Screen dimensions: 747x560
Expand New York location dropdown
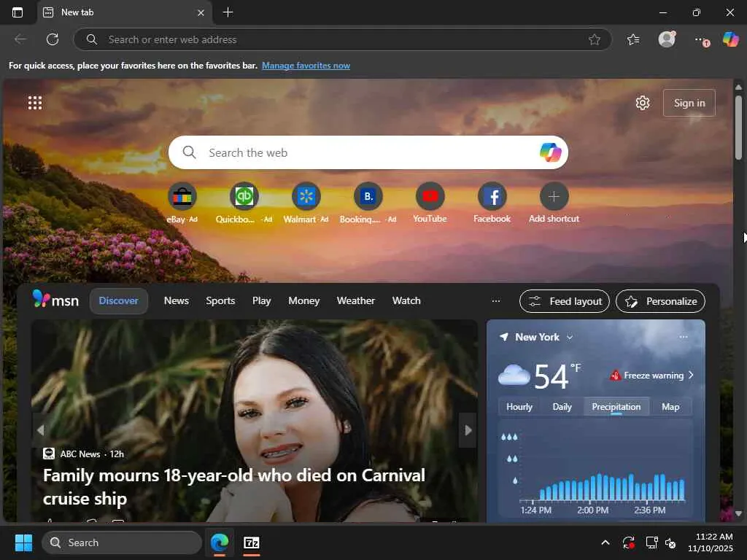click(x=570, y=337)
